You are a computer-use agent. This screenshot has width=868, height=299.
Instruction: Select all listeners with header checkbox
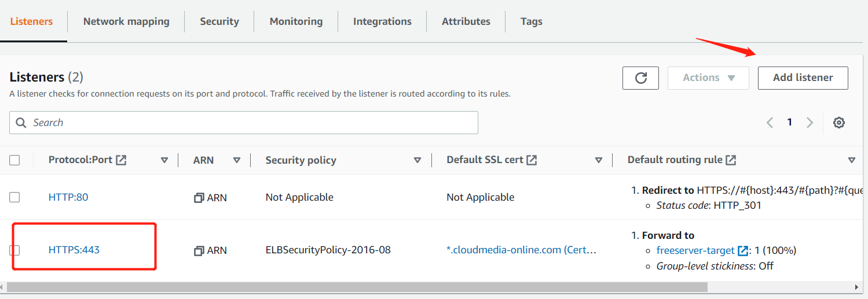tap(14, 160)
